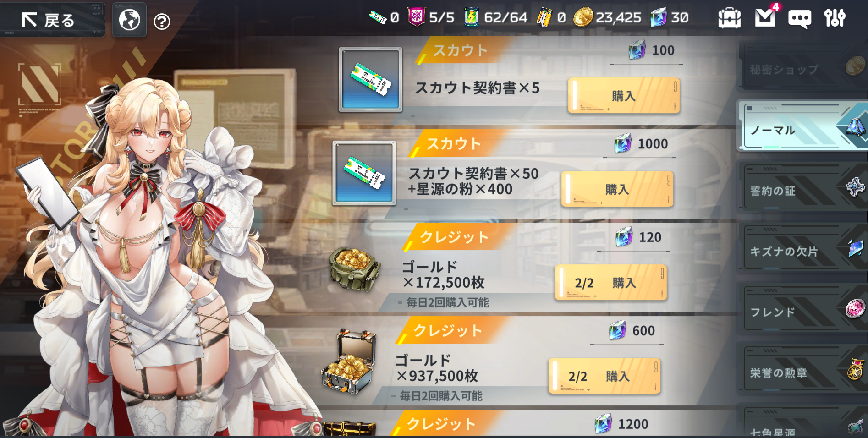Open the question mark help icon
Screen dimensions: 868x438
pyautogui.click(x=162, y=22)
